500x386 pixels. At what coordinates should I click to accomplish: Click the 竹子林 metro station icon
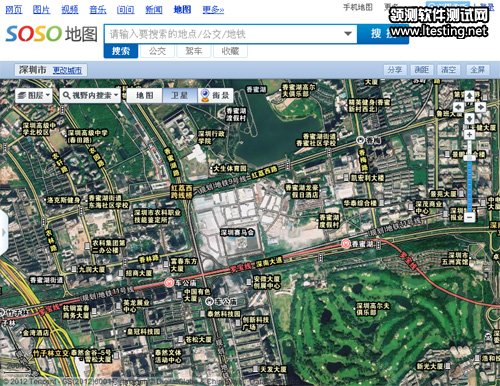tap(2, 313)
